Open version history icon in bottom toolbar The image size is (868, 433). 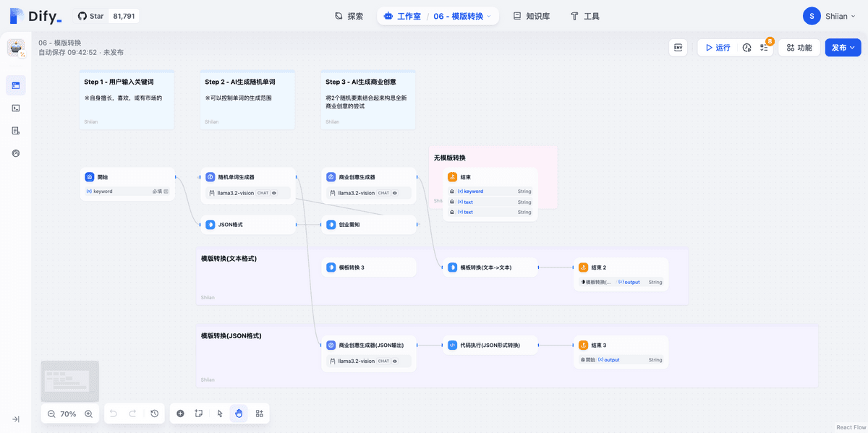[154, 413]
